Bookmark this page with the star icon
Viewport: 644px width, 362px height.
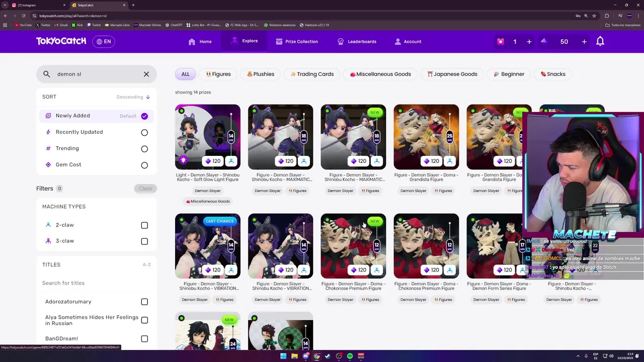(x=594, y=16)
